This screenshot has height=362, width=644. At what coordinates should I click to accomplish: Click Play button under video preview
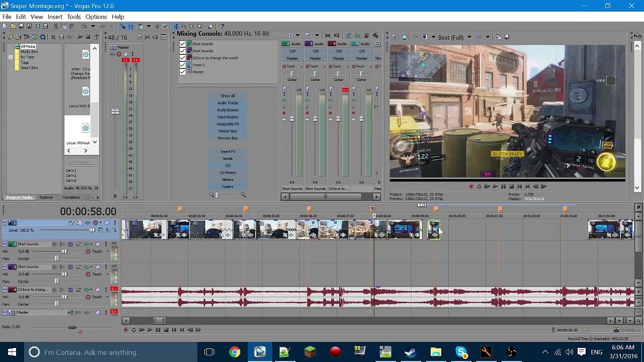[495, 187]
